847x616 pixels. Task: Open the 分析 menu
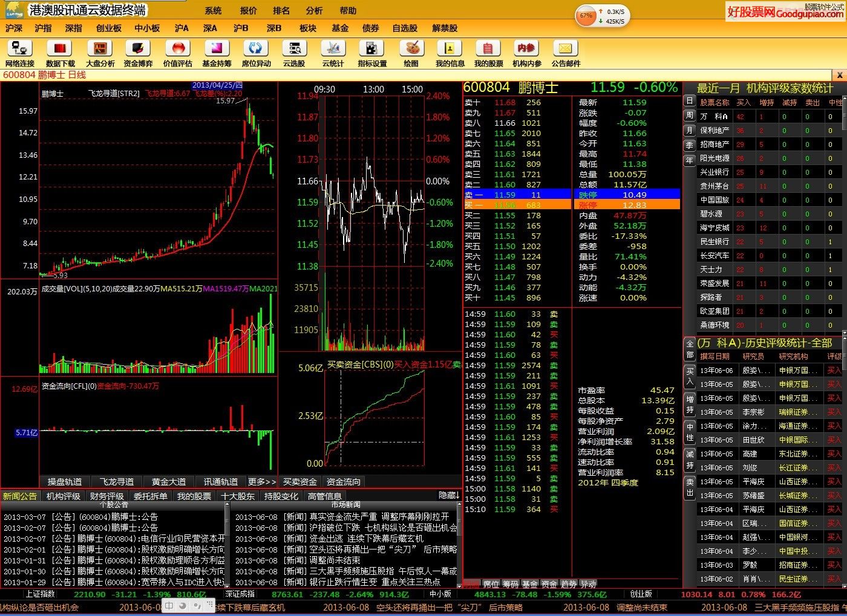tap(314, 11)
